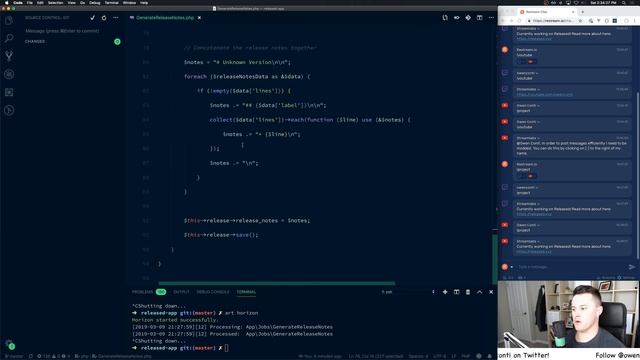Collapse the CHANGES section header
Viewport: 640px width, 360px height.
pyautogui.click(x=35, y=42)
